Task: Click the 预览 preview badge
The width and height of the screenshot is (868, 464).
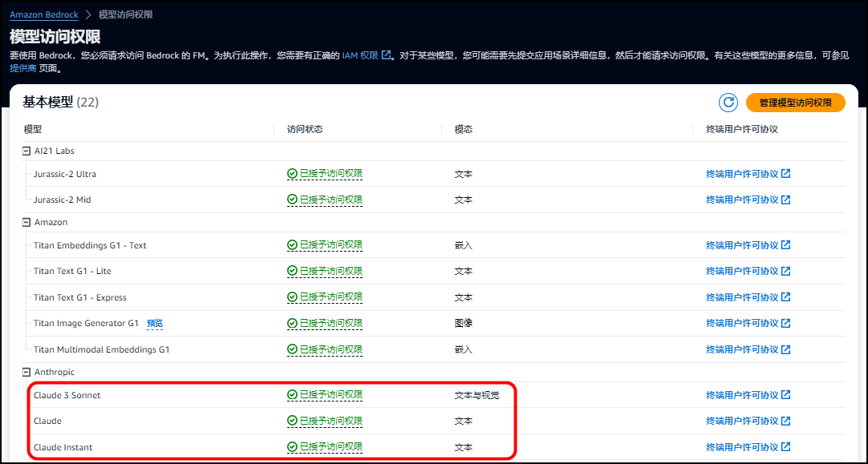Action: [155, 324]
